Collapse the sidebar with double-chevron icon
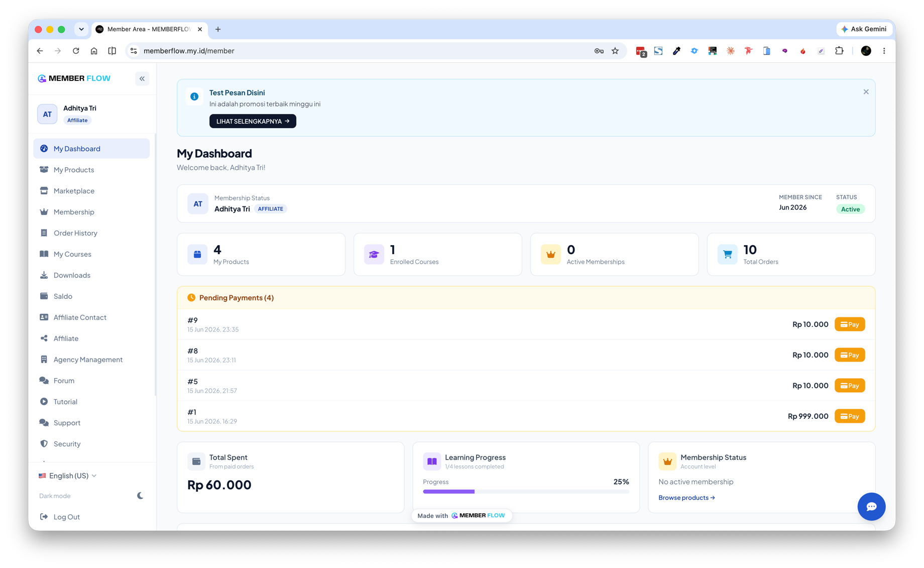 click(142, 78)
